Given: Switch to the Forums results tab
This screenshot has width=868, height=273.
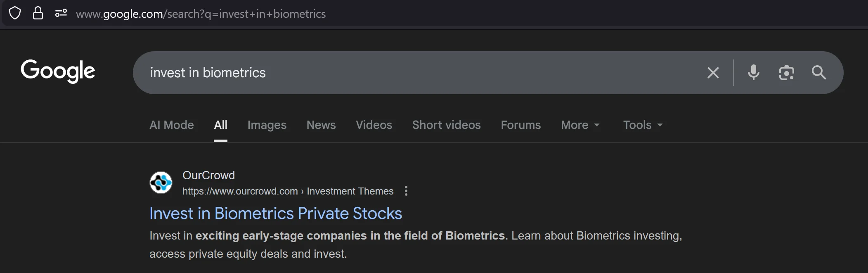Looking at the screenshot, I should tap(520, 125).
